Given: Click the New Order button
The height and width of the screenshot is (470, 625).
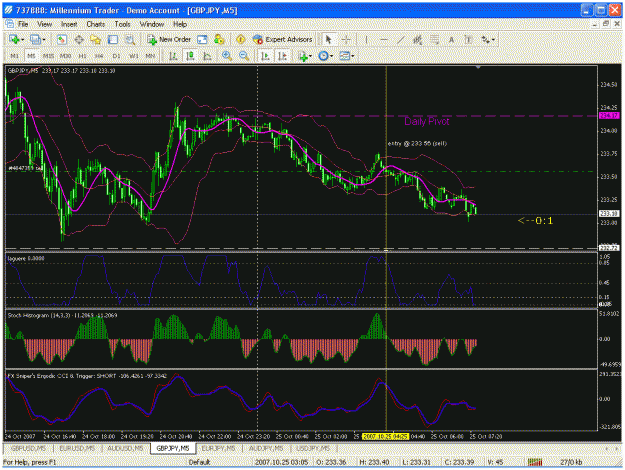Looking at the screenshot, I should coord(169,39).
